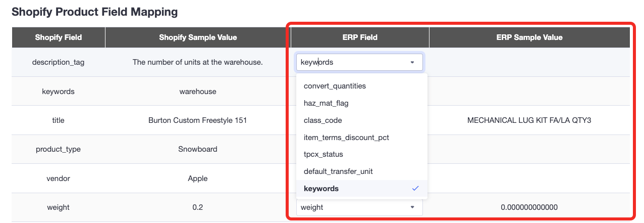Click the Shopify Sample Value column header

pyautogui.click(x=198, y=37)
